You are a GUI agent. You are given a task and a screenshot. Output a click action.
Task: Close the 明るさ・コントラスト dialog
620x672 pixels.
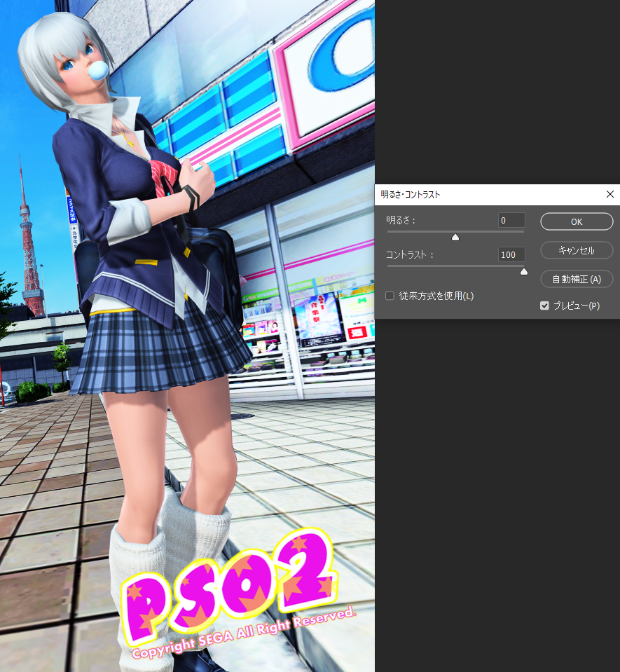tap(609, 194)
